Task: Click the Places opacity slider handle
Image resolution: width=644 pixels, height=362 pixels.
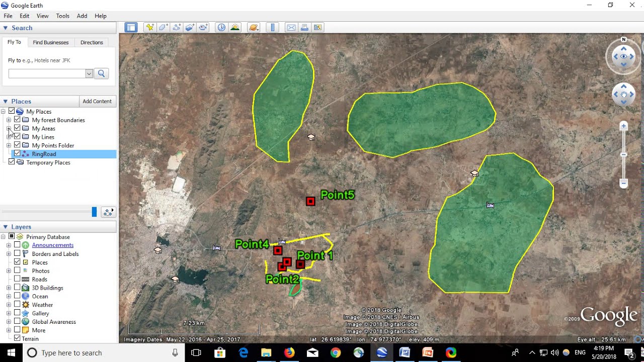Action: [94, 212]
